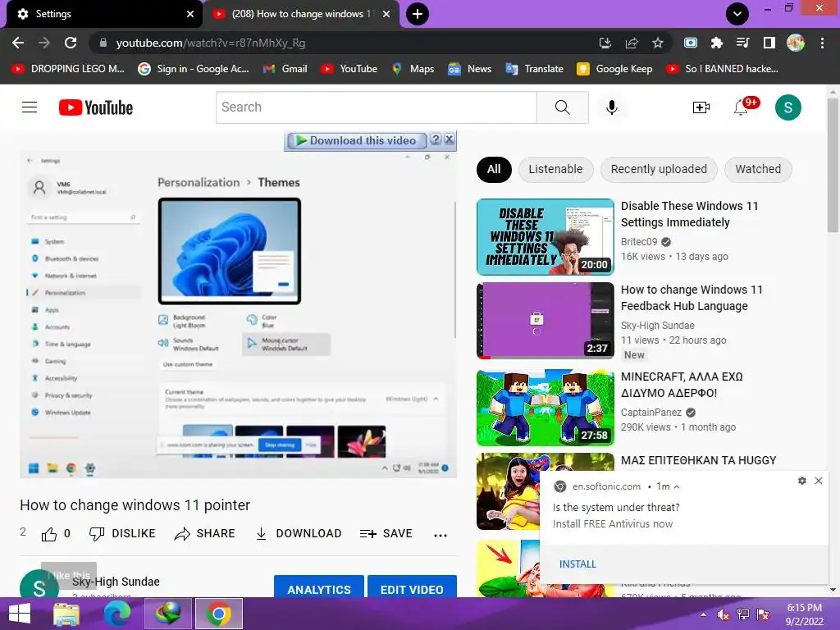Viewport: 840px width, 630px height.
Task: Click SAVE to playlist
Action: tap(386, 533)
